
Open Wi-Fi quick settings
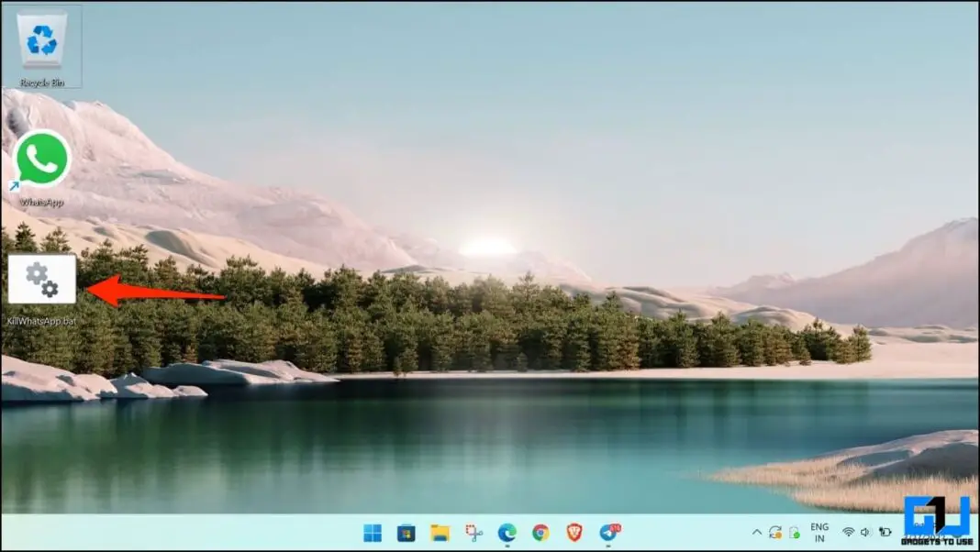(x=847, y=531)
